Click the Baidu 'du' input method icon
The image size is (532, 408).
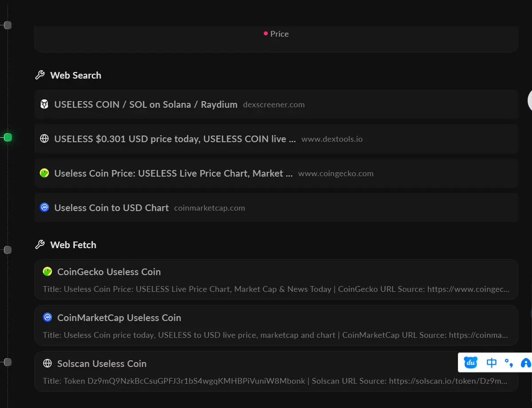(471, 363)
